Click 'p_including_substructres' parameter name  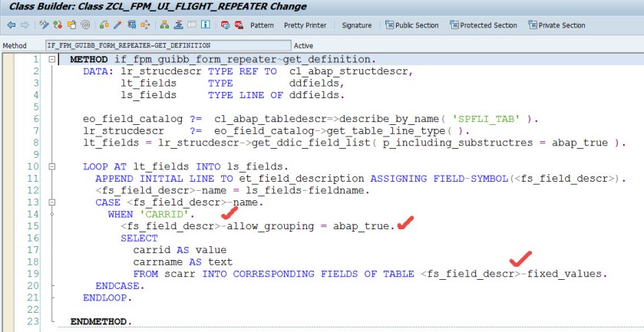point(457,143)
